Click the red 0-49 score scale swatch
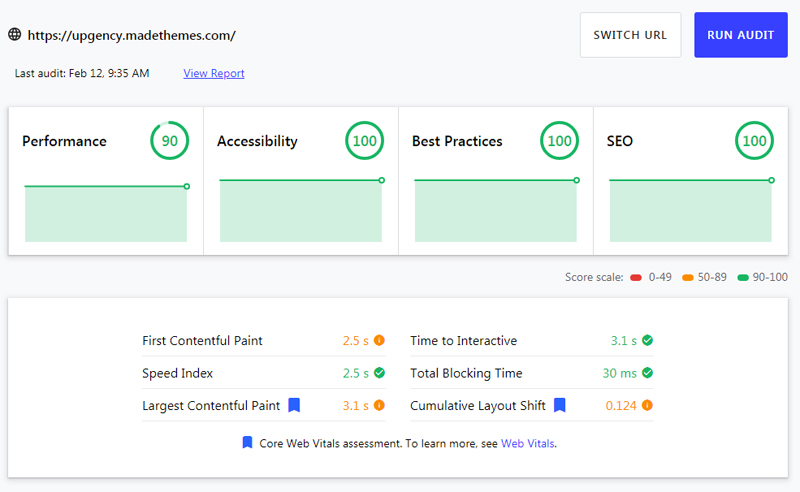The image size is (800, 492). 636,277
